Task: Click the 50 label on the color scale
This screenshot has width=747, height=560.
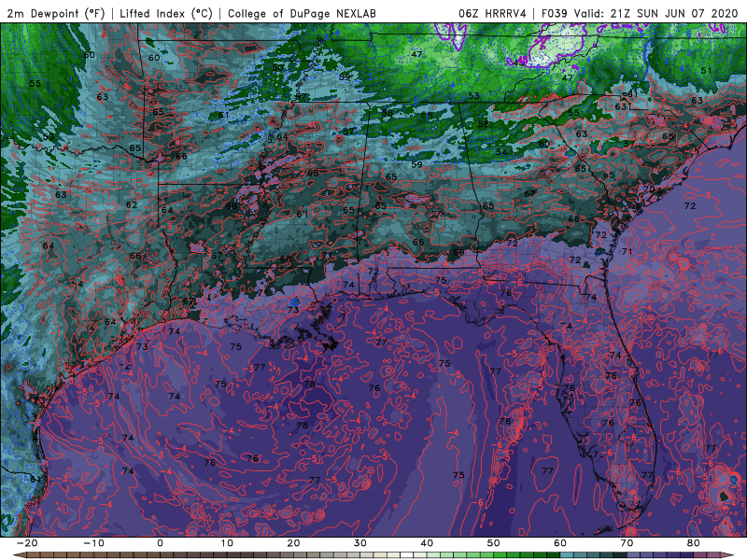Action: point(494,543)
